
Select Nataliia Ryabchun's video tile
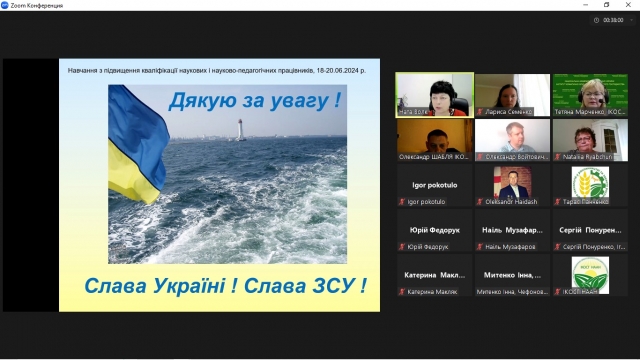tap(590, 140)
